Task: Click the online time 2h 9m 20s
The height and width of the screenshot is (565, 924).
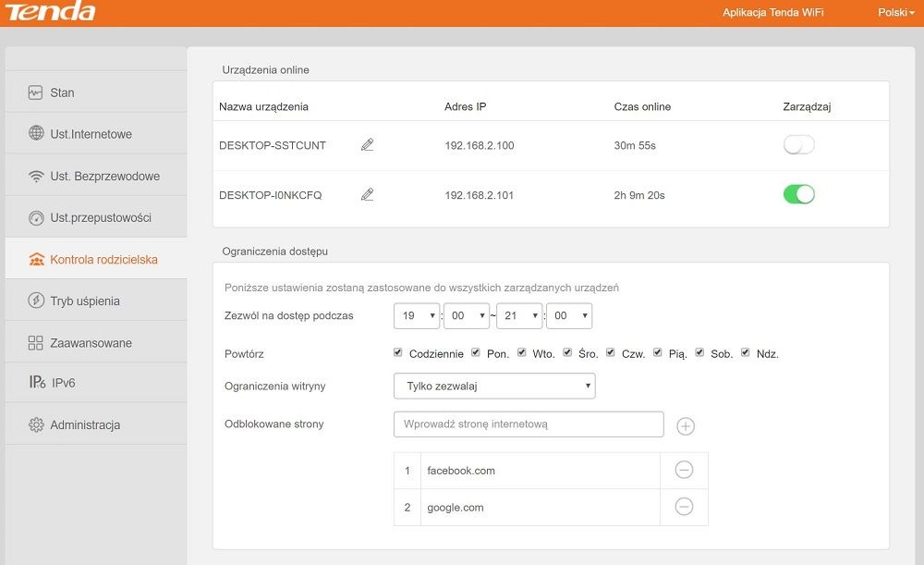Action: click(x=639, y=195)
